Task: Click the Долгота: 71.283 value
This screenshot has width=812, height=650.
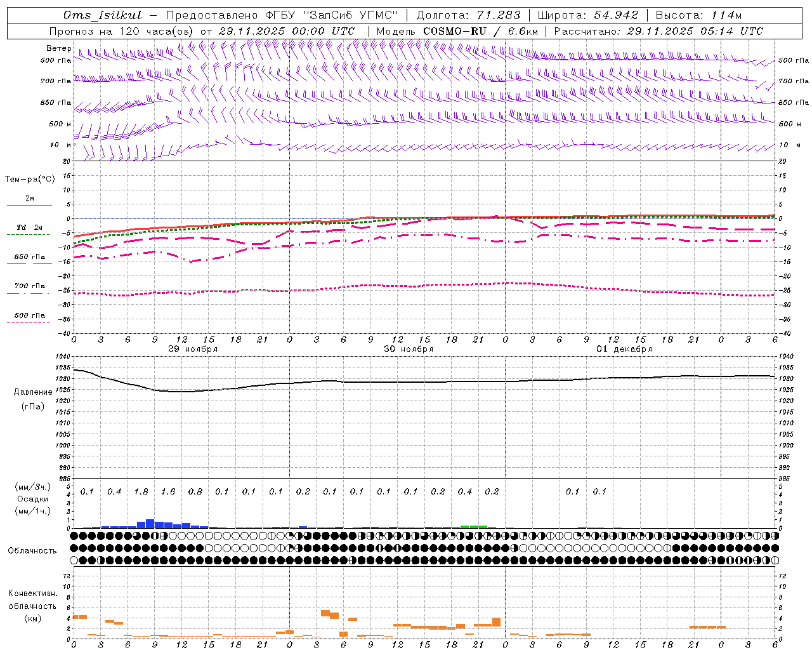Action: pos(468,15)
